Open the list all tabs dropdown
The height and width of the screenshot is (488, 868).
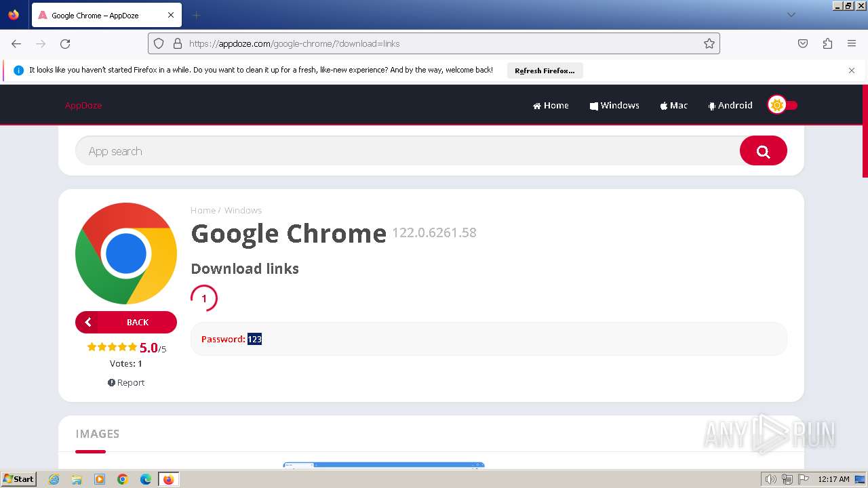(791, 15)
